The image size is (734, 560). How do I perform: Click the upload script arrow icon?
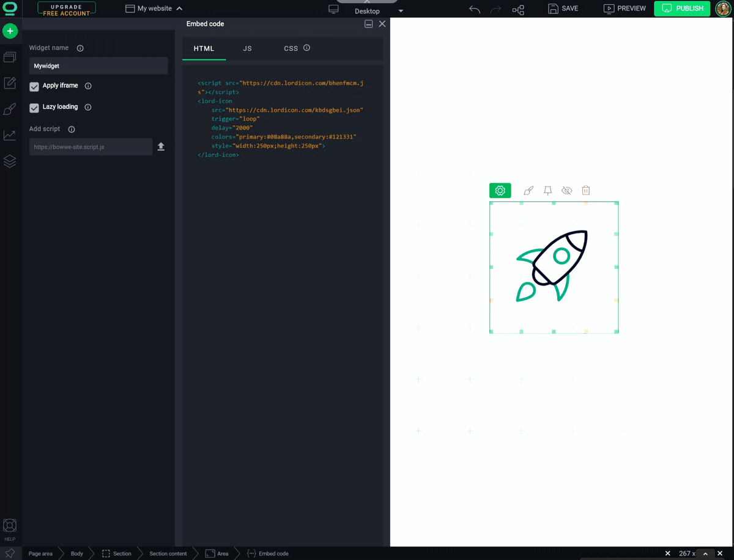coord(161,147)
